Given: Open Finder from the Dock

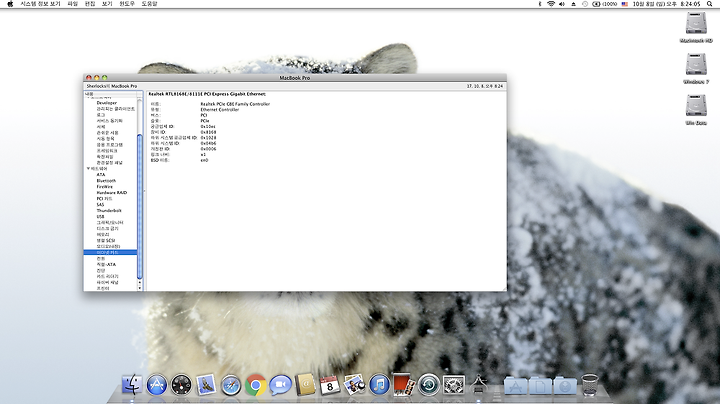Looking at the screenshot, I should click(132, 385).
